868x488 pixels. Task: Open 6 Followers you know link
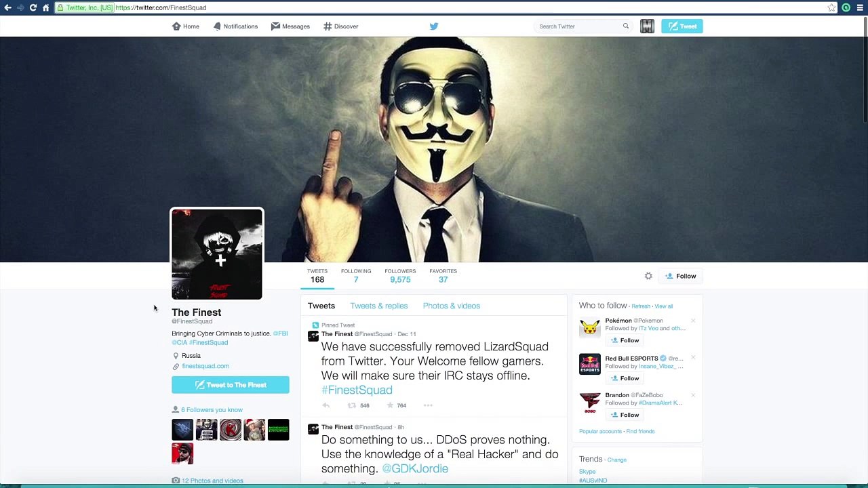[212, 410]
